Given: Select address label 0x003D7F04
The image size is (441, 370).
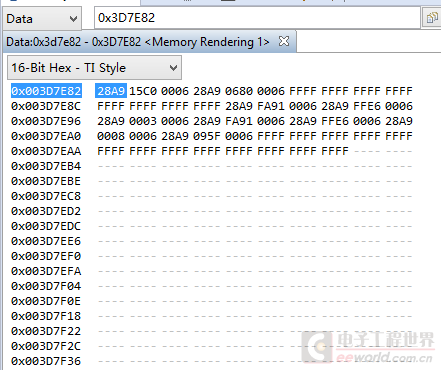Looking at the screenshot, I should (x=46, y=286).
